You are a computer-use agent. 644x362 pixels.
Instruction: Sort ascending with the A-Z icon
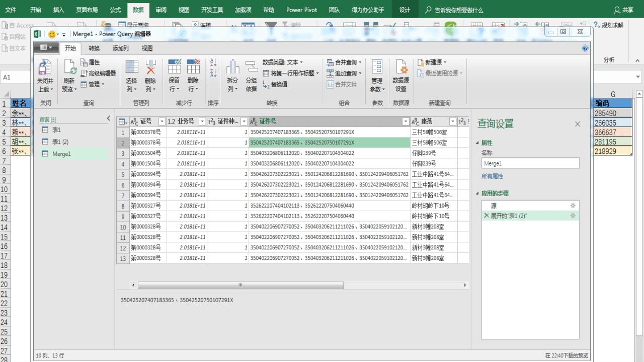[213, 62]
